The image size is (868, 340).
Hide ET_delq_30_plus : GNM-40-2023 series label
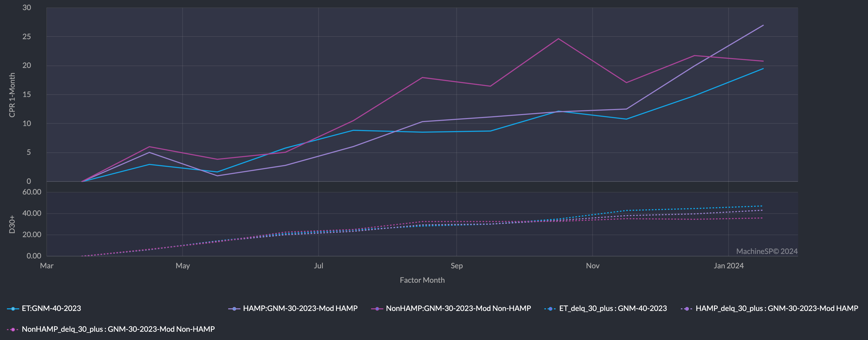click(x=613, y=308)
